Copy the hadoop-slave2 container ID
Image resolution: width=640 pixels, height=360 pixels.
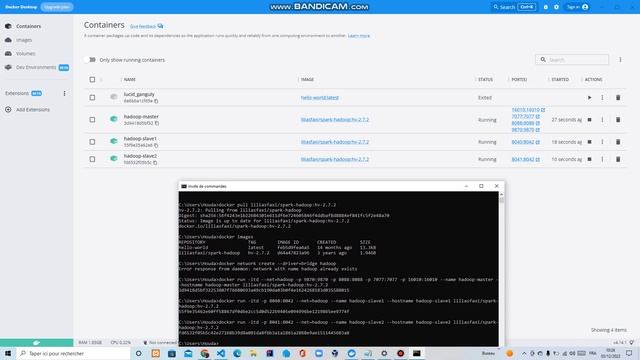pos(155,163)
